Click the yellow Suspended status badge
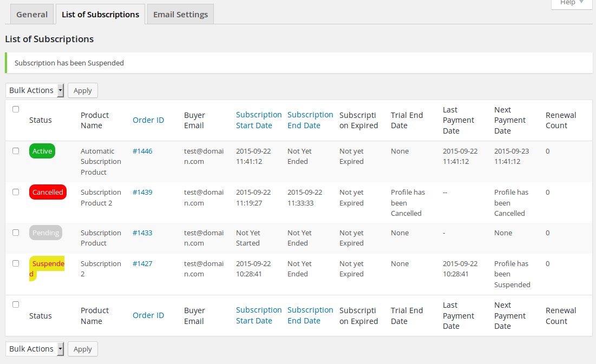Viewport: 596px width, 364px height. [x=47, y=268]
